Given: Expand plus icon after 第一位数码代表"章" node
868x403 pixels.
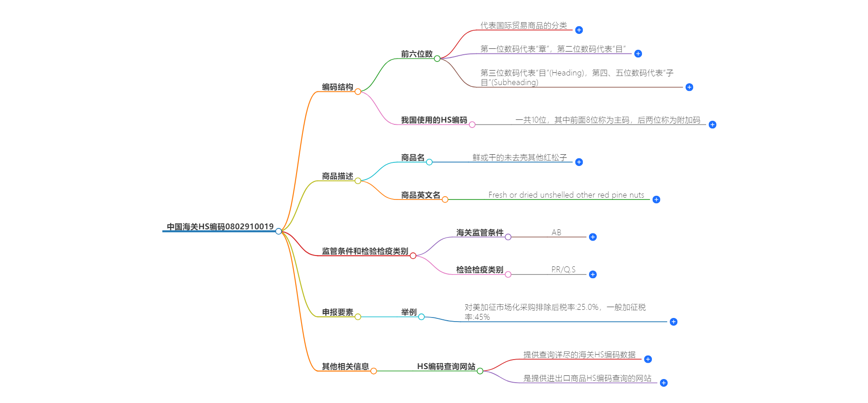Looking at the screenshot, I should [x=638, y=53].
